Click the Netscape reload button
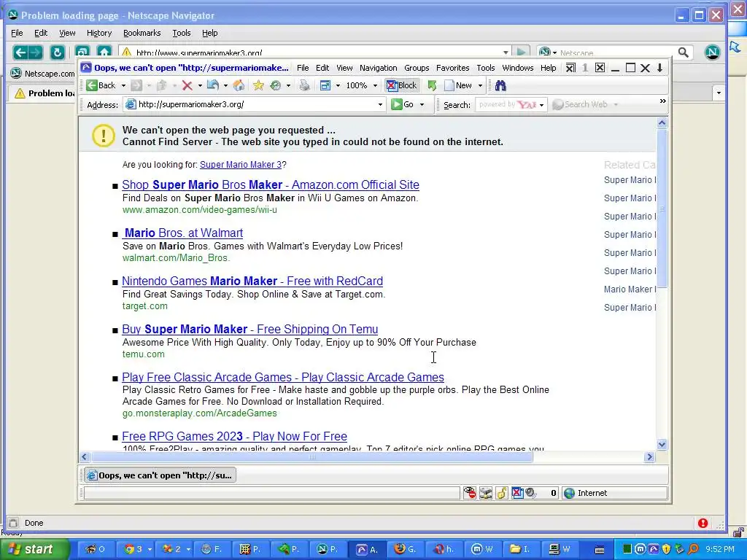 [57, 52]
